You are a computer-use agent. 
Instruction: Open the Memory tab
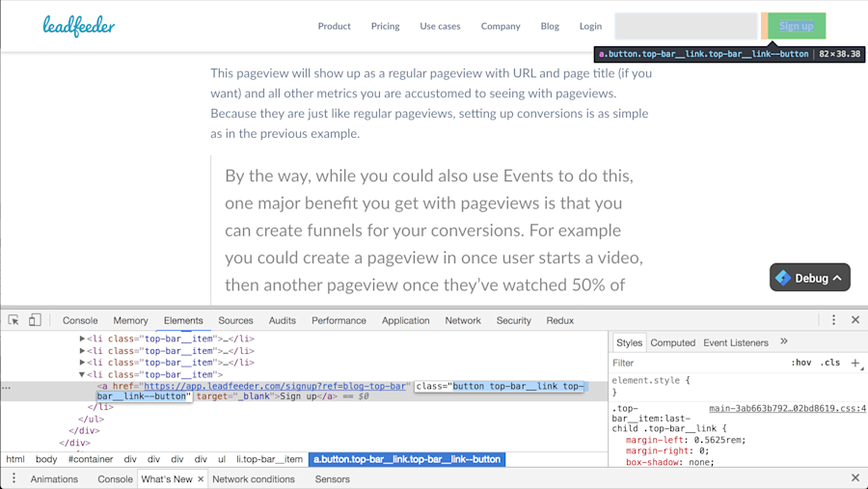[130, 320]
